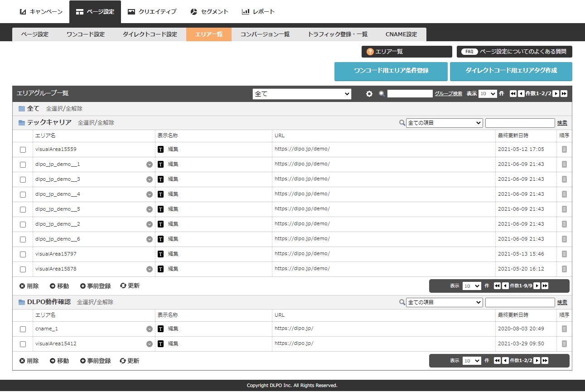The image size is (585, 392).
Task: Click ワンコード用エリア条件登録 button
Action: [x=391, y=71]
